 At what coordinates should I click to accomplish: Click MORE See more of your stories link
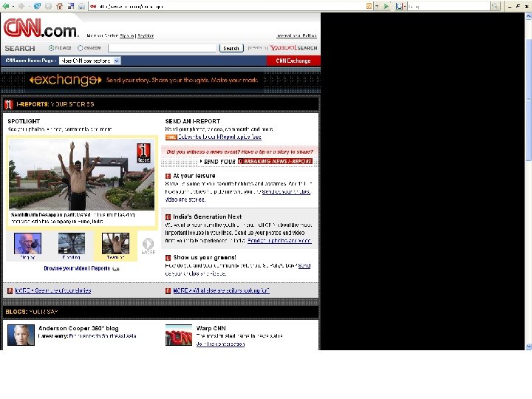[53, 291]
